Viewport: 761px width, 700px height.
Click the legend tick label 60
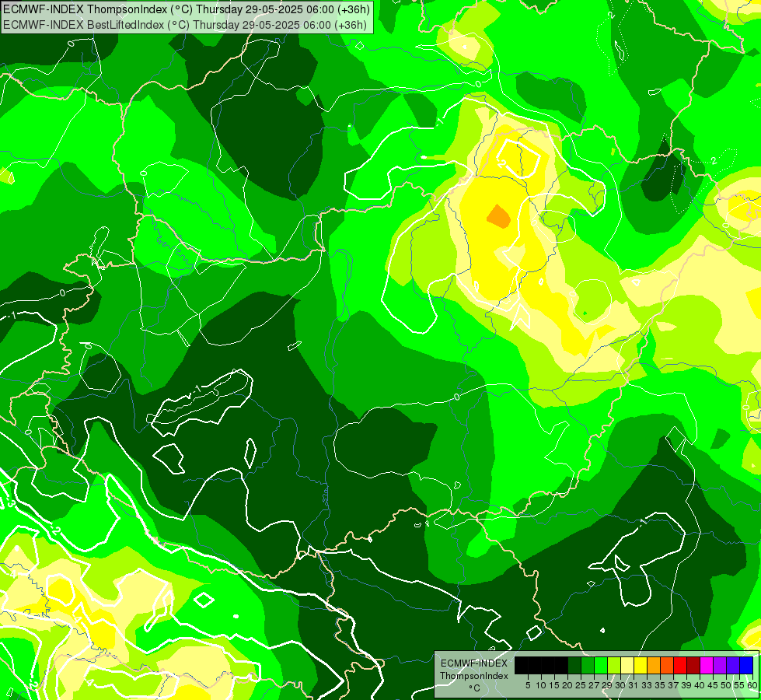[x=752, y=685]
